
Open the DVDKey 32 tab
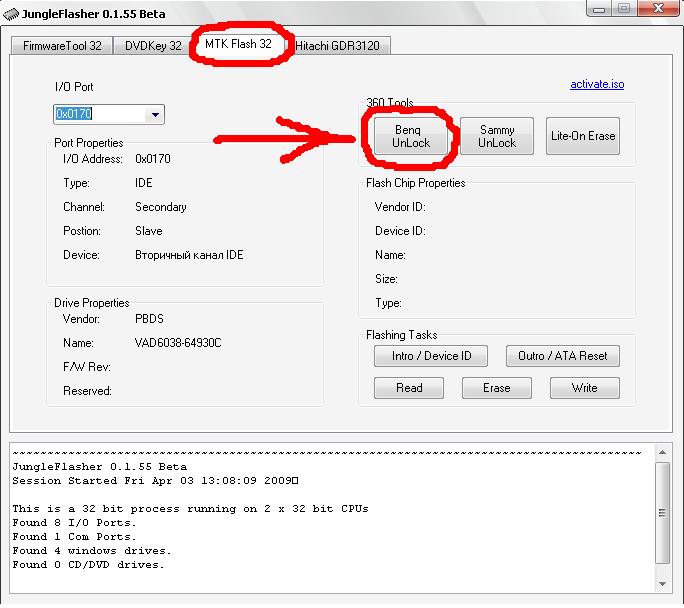tap(153, 46)
